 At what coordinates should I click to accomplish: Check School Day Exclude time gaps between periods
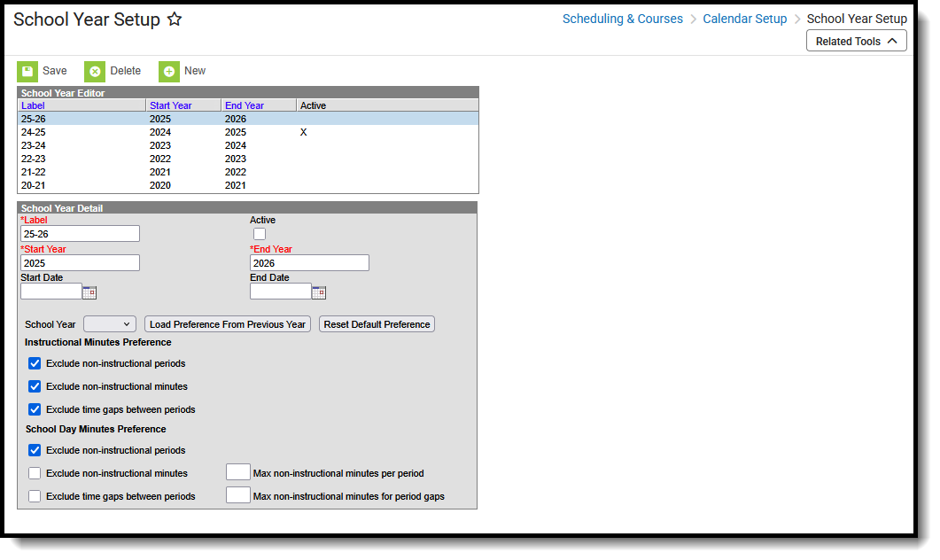35,496
